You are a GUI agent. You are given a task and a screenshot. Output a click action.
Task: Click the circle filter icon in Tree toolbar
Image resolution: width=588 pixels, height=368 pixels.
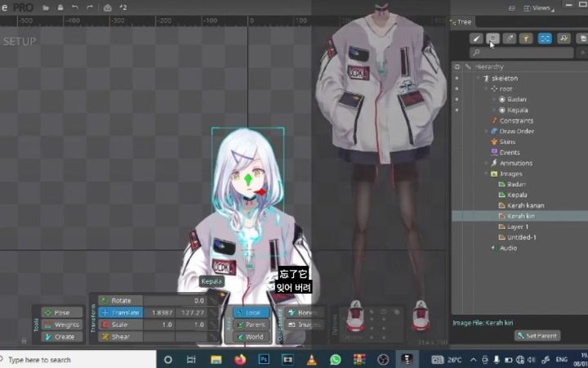click(492, 38)
